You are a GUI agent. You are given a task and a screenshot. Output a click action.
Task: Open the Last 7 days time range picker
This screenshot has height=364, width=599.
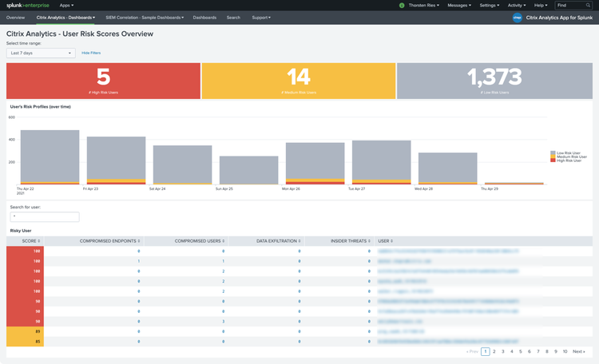point(41,53)
